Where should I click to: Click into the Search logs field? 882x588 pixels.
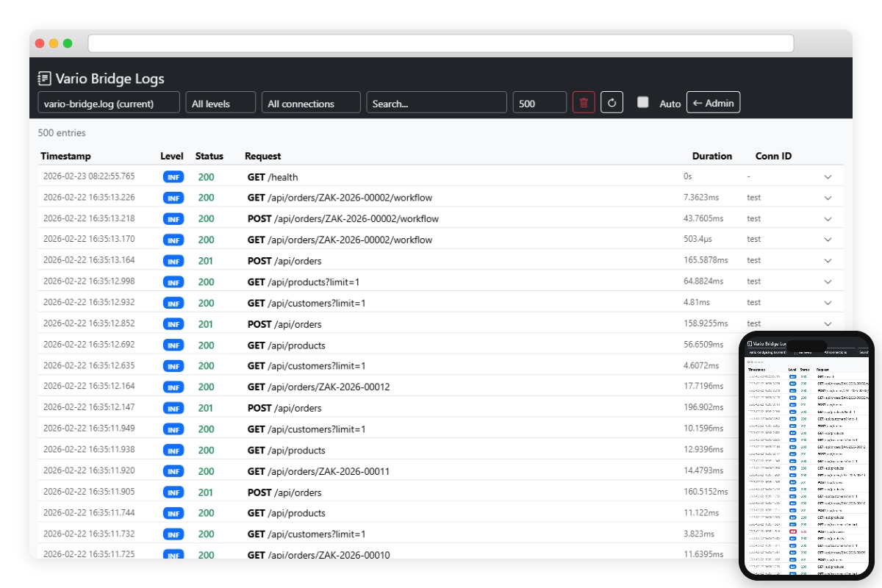(437, 103)
